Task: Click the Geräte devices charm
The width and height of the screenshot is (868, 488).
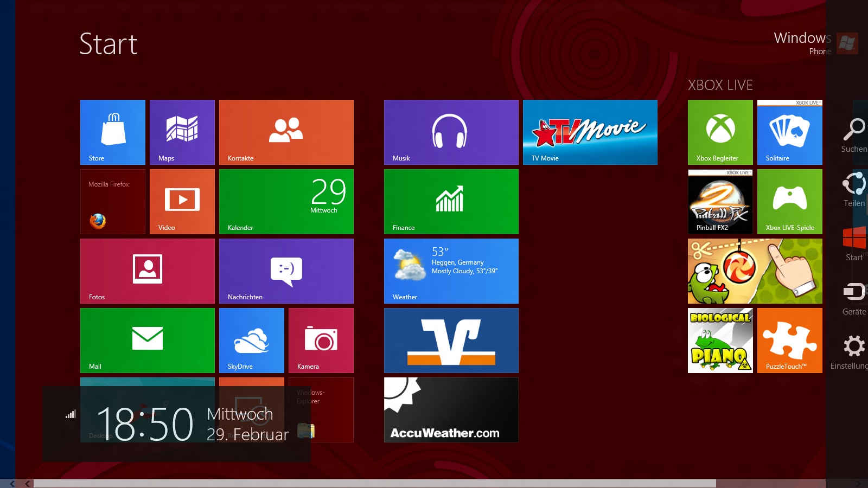Action: (854, 298)
